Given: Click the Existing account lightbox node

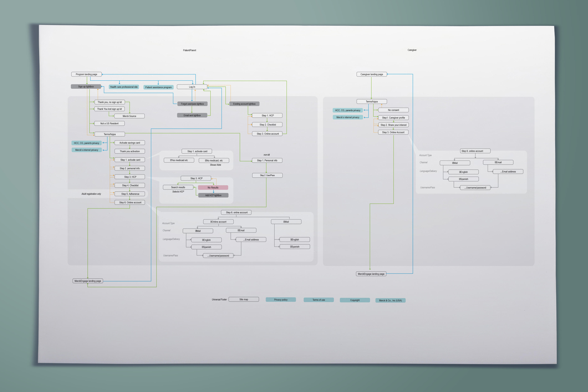Looking at the screenshot, I should [x=244, y=104].
